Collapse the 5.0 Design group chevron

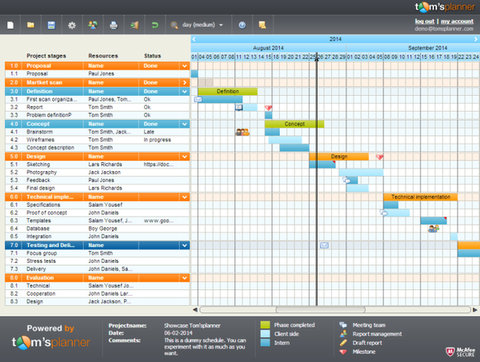pyautogui.click(x=185, y=157)
